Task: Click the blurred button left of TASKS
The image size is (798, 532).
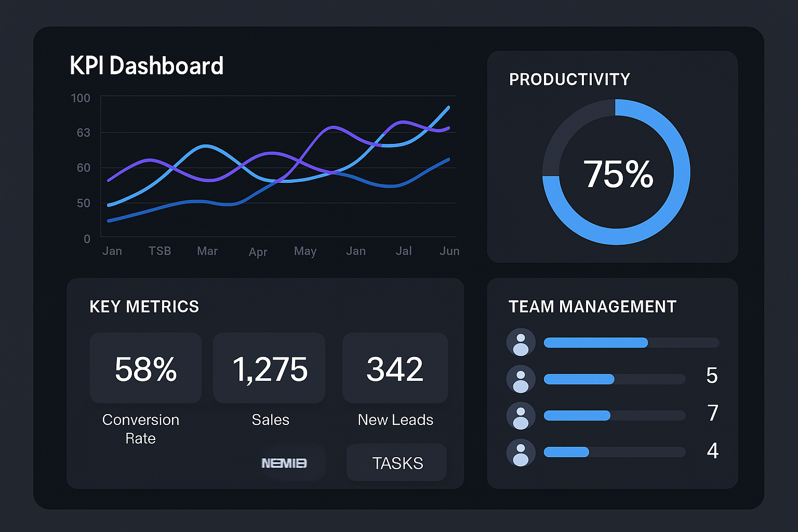Action: coord(284,462)
